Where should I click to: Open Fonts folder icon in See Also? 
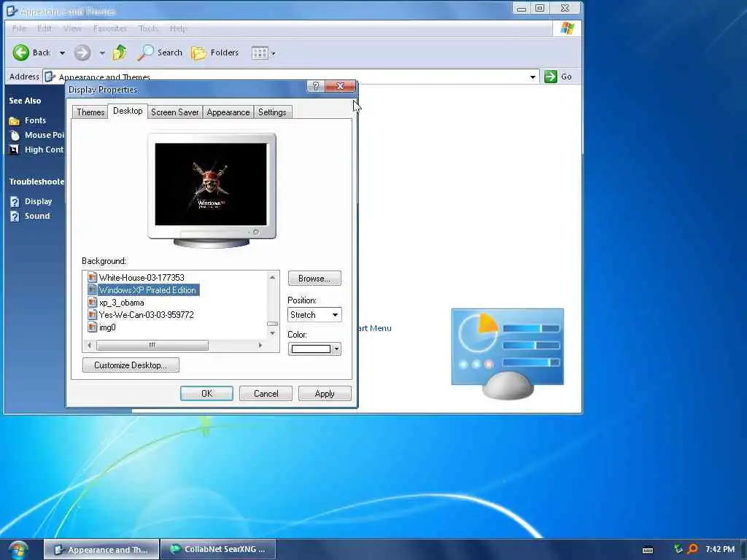15,121
